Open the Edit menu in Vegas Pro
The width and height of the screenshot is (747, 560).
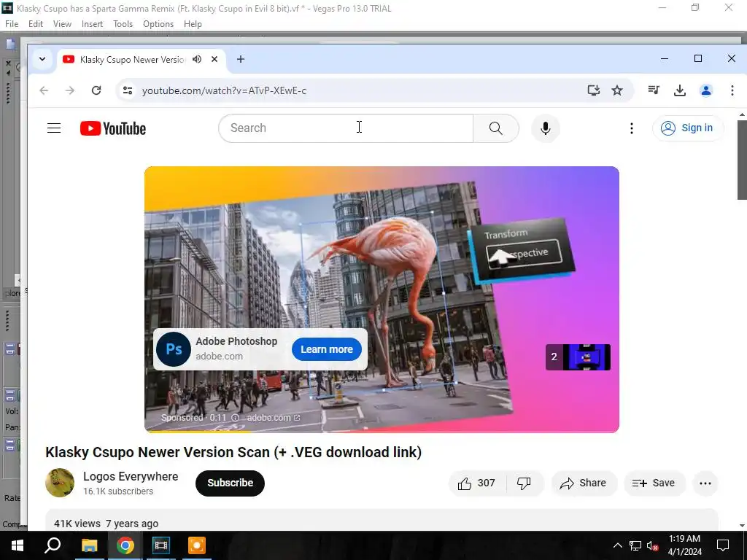click(x=36, y=24)
